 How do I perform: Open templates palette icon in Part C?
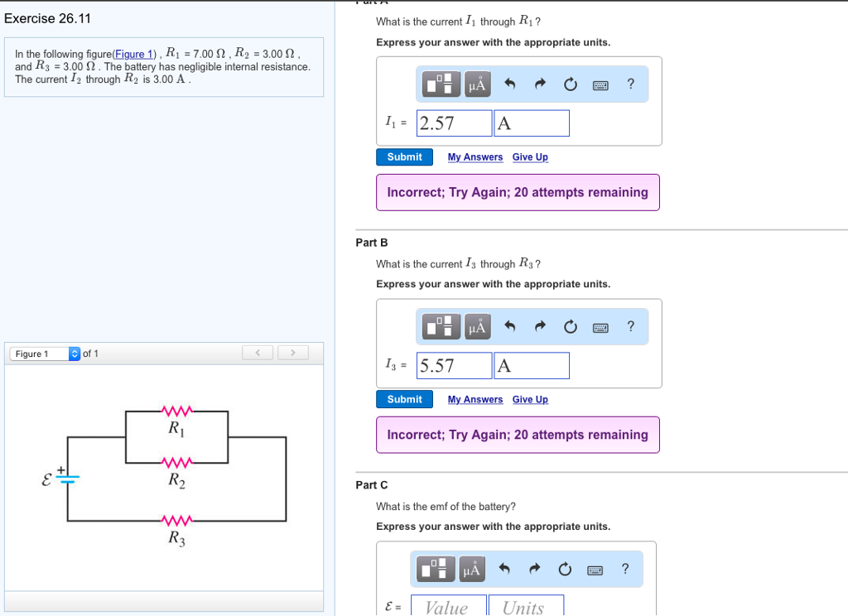[x=436, y=569]
